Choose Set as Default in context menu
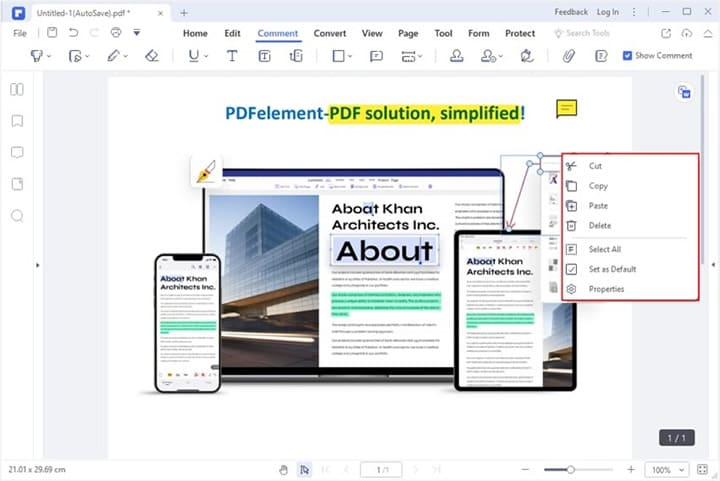Viewport: 720px width, 481px height. point(630,269)
